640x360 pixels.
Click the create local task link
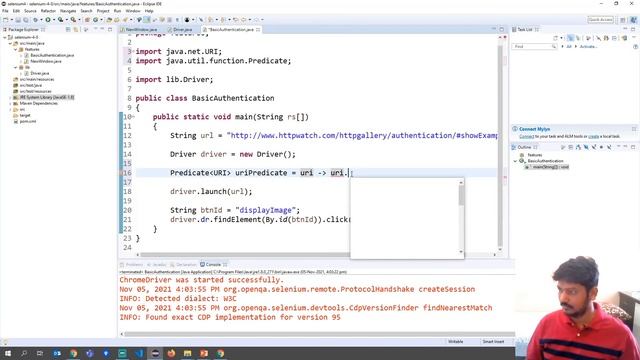pos(593,136)
